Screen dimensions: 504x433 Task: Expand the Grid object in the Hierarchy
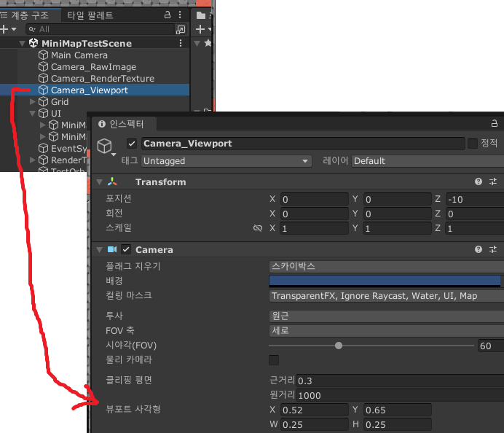33,101
